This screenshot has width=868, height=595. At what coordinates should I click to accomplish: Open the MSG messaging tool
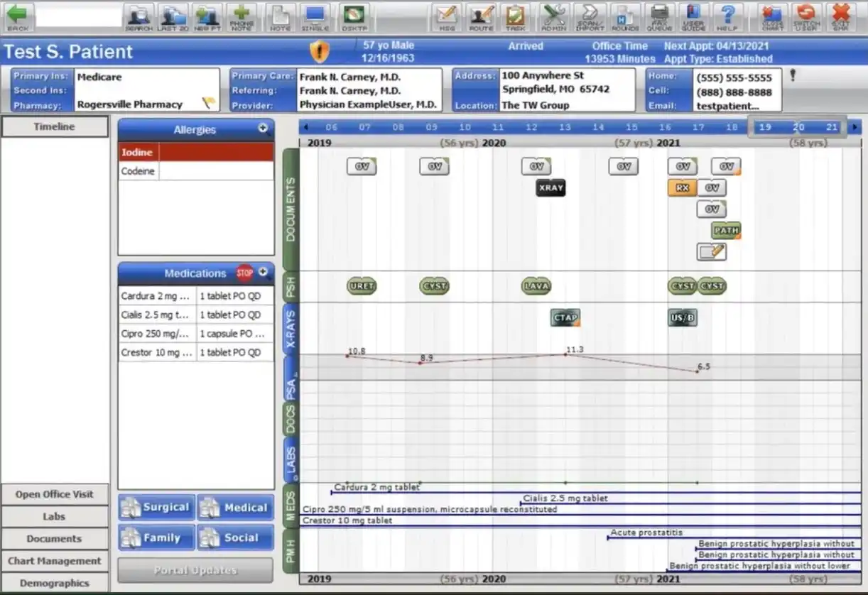point(447,16)
